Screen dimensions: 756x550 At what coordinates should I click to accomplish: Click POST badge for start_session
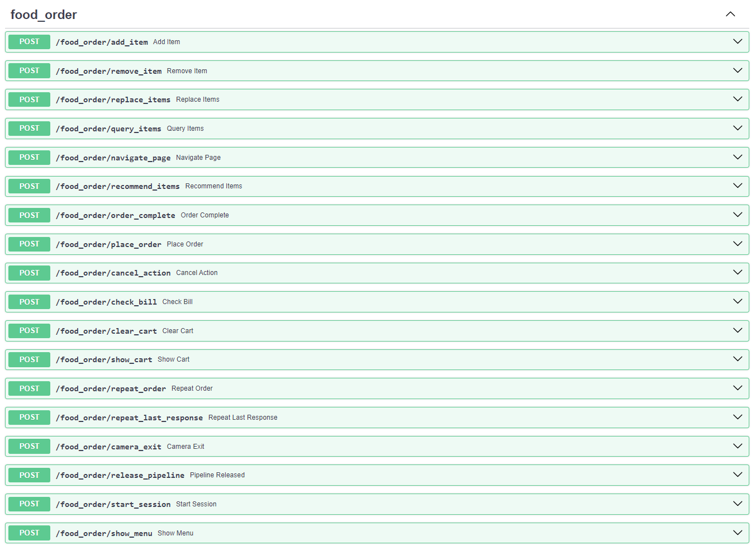[x=30, y=504]
